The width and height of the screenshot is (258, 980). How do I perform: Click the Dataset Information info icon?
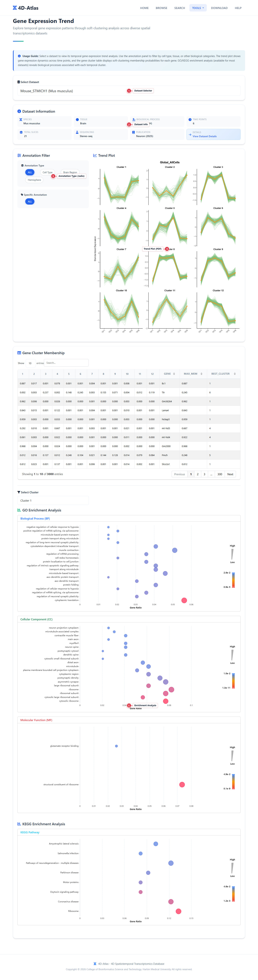pos(19,112)
